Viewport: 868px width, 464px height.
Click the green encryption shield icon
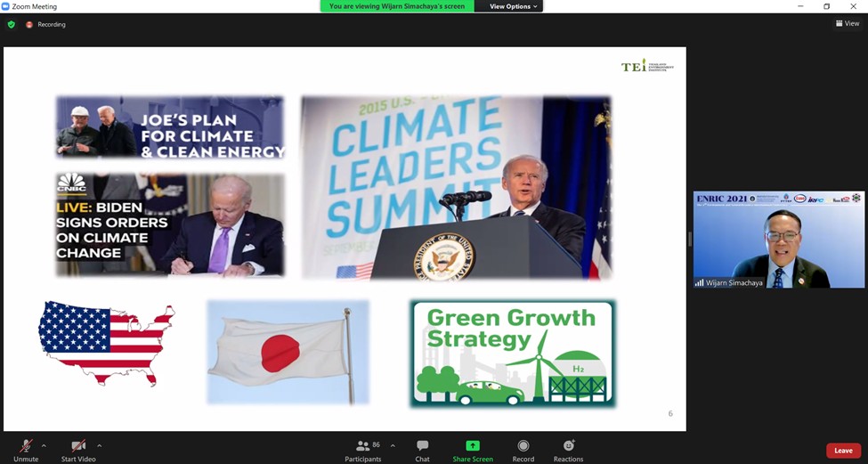(x=11, y=24)
